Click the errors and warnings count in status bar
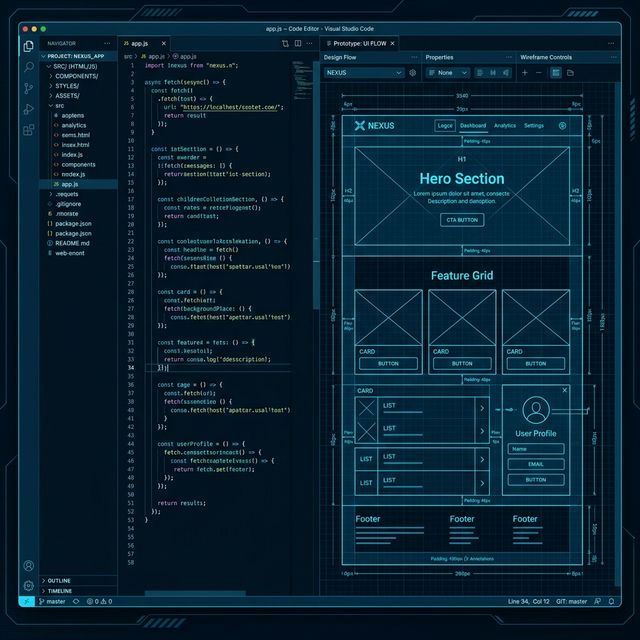The height and width of the screenshot is (640, 640). pos(99,601)
